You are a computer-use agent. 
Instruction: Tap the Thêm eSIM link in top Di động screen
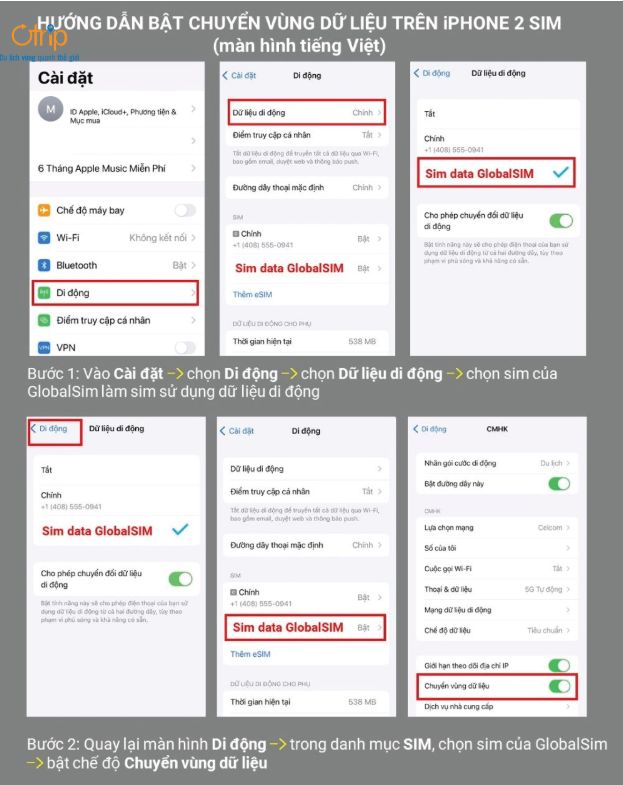pyautogui.click(x=252, y=294)
